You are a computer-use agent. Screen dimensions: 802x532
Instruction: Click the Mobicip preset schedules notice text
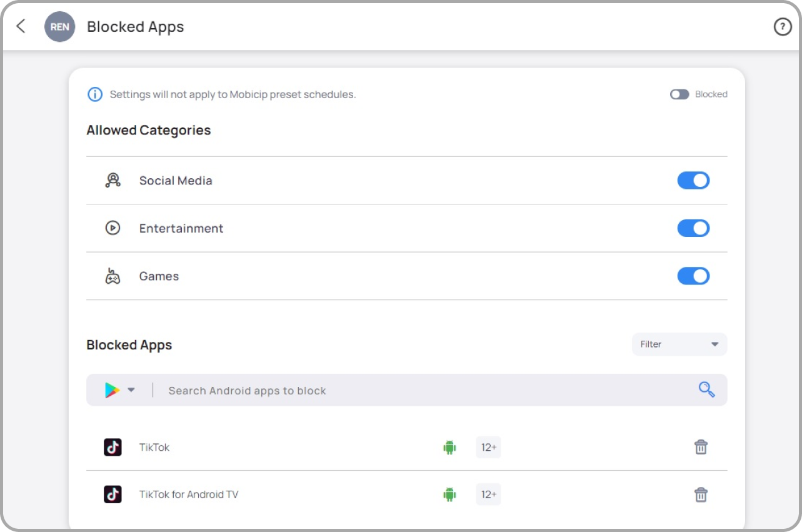(x=233, y=95)
